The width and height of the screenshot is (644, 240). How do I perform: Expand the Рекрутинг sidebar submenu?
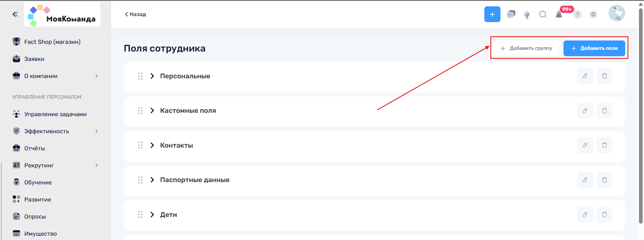point(97,165)
